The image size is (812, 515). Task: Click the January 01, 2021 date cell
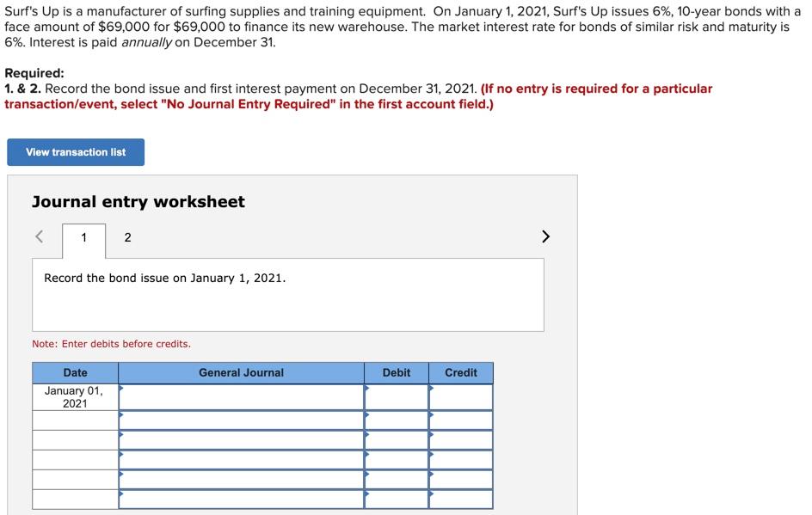(75, 397)
